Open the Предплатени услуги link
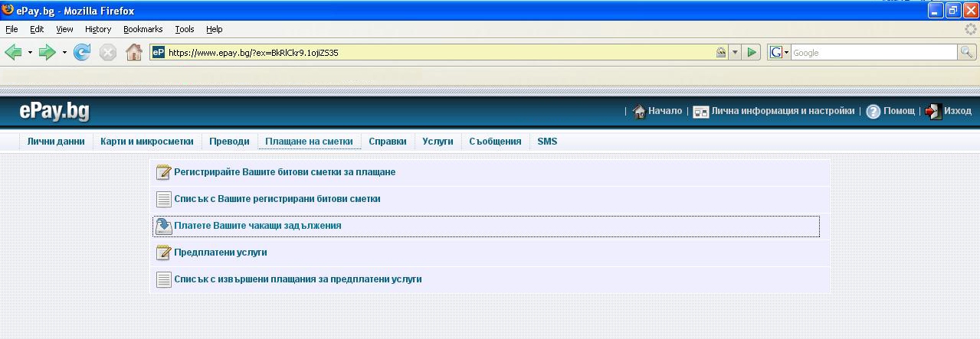Screen dimensions: 980x339 pyautogui.click(x=221, y=253)
